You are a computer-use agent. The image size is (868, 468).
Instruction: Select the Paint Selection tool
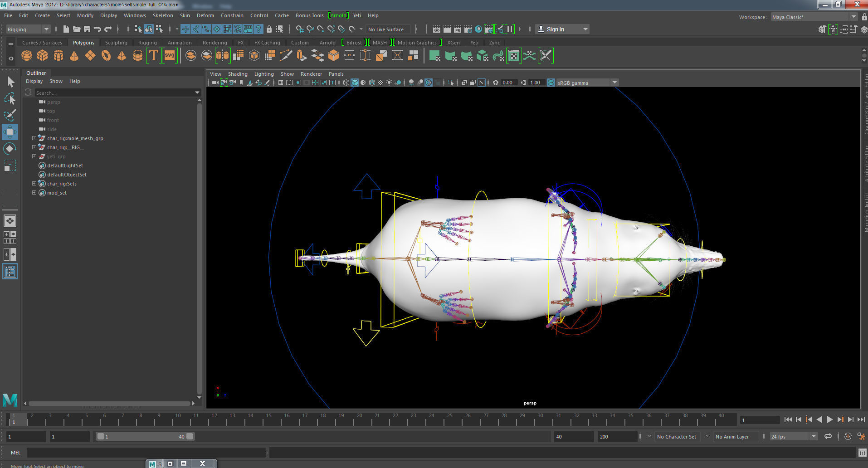pyautogui.click(x=10, y=115)
